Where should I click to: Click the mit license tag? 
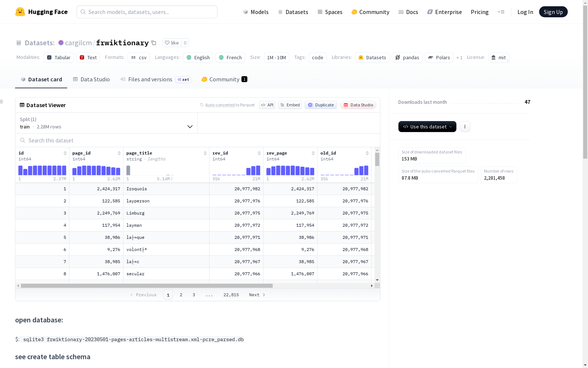pos(499,57)
